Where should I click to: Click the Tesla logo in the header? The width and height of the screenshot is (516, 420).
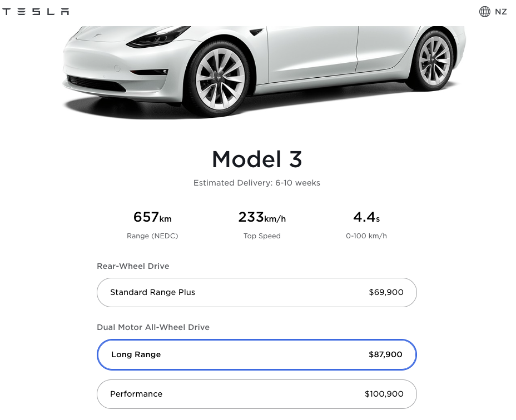(x=36, y=12)
